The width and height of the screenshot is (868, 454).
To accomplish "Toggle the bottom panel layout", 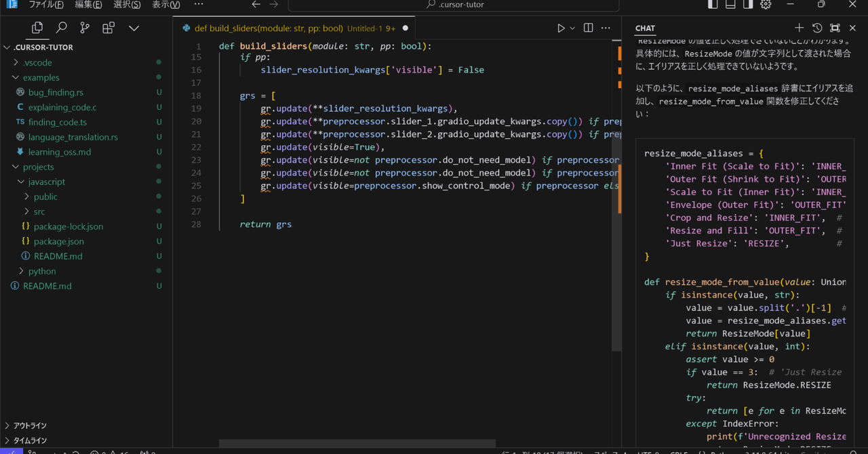I will (x=730, y=5).
